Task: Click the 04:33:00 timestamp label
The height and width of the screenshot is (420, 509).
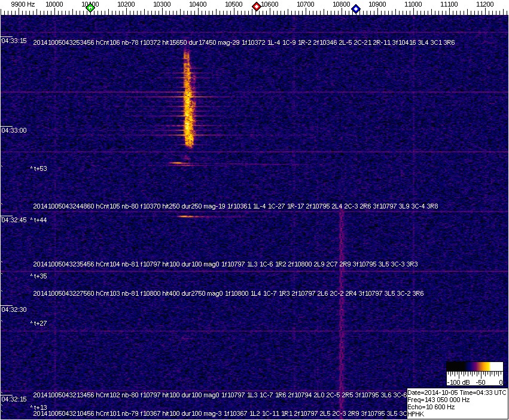Action: pos(14,130)
